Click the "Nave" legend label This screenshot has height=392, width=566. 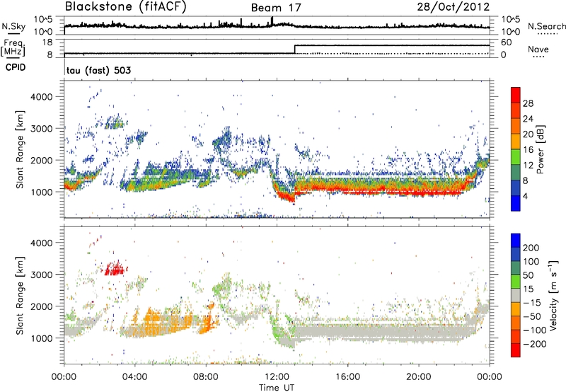(x=538, y=50)
